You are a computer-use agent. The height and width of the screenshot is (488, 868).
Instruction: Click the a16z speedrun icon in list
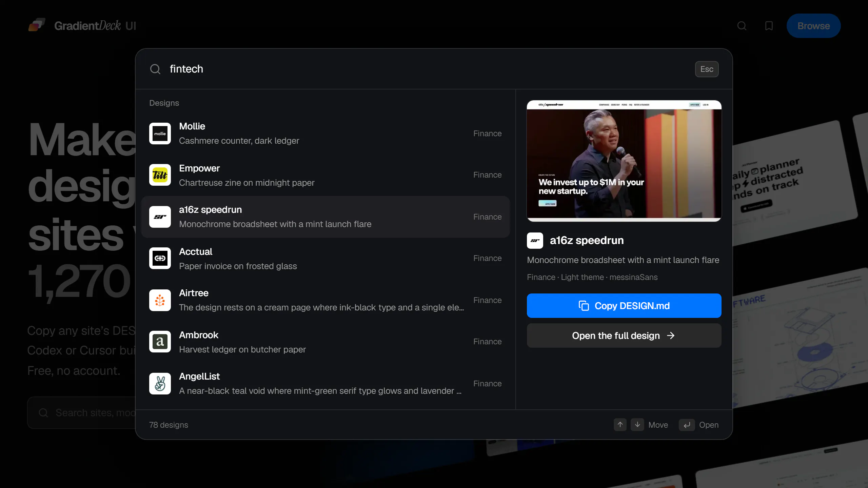pos(160,217)
